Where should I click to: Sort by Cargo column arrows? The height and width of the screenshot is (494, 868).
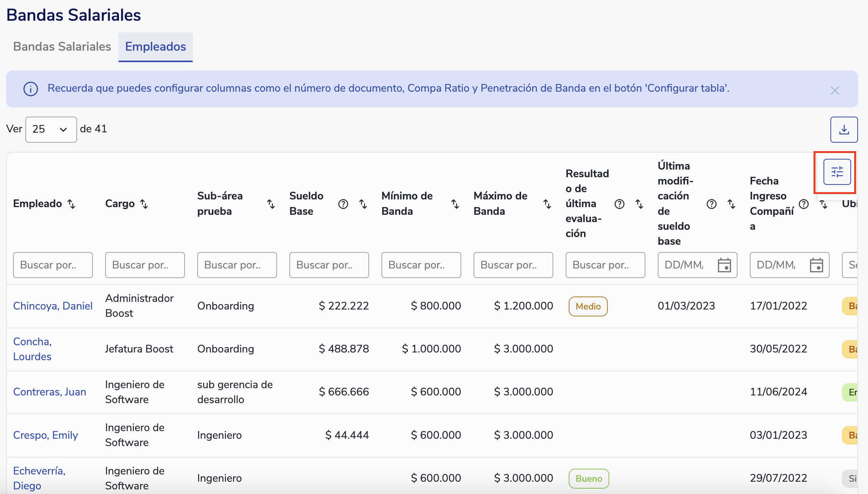tap(144, 204)
